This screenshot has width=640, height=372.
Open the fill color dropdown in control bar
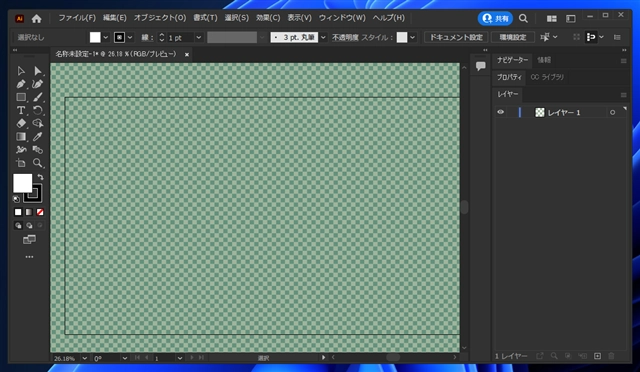(106, 37)
